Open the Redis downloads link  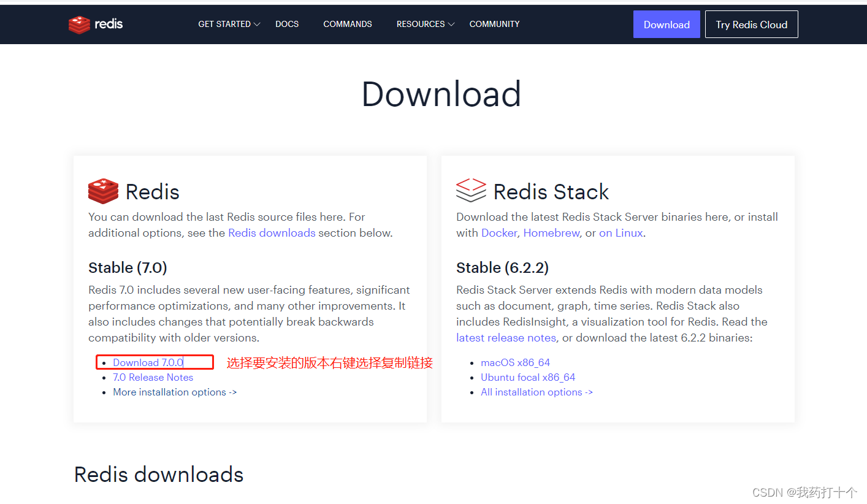pyautogui.click(x=272, y=233)
